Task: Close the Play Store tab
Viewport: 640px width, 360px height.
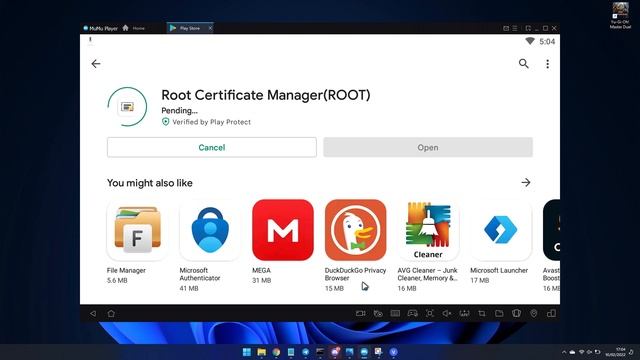Action: [x=210, y=28]
